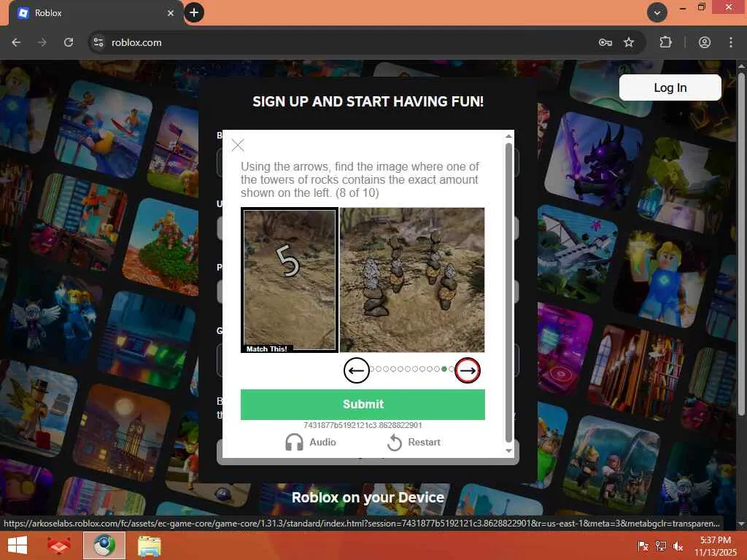Image resolution: width=747 pixels, height=560 pixels.
Task: Open File Explorer from the taskbar
Action: click(149, 545)
